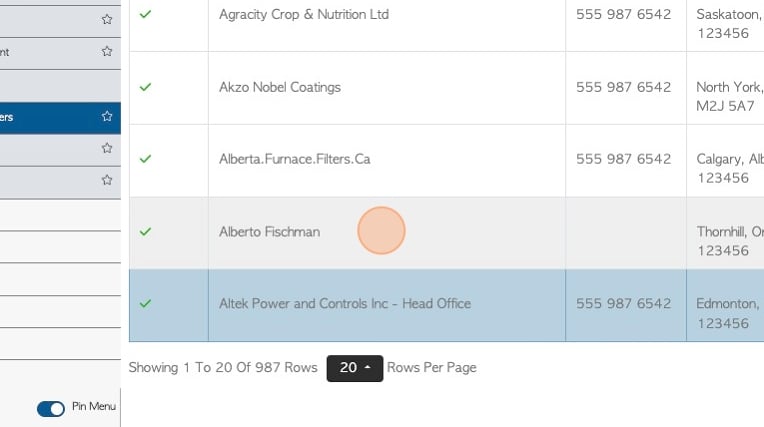Click the favorite star on the highlighted 'ers' menu item

coord(107,116)
